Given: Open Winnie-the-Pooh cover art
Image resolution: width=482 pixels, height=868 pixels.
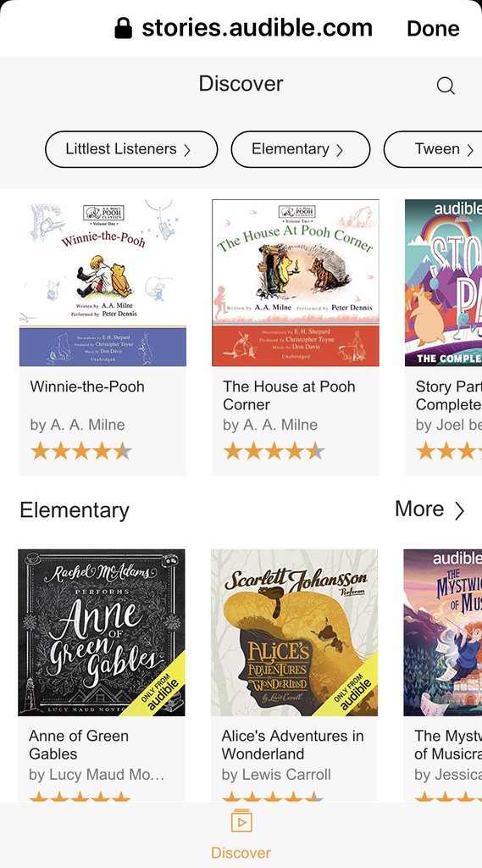Looking at the screenshot, I should [103, 283].
